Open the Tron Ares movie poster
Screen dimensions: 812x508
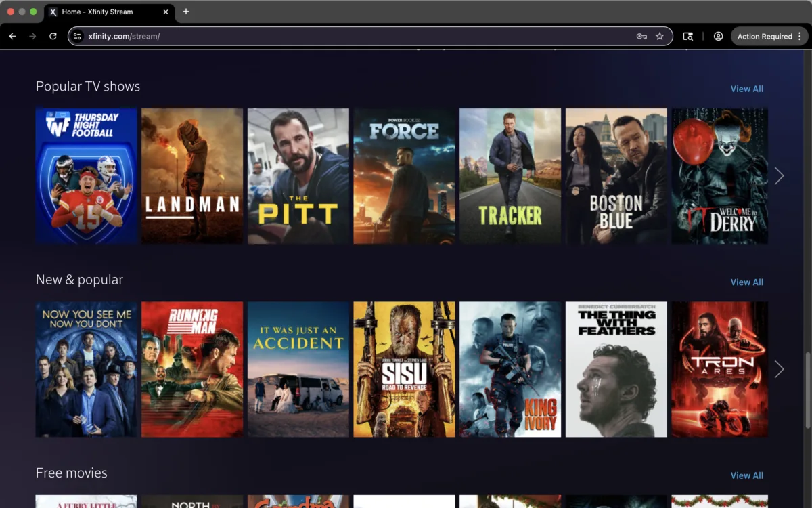[x=719, y=369]
